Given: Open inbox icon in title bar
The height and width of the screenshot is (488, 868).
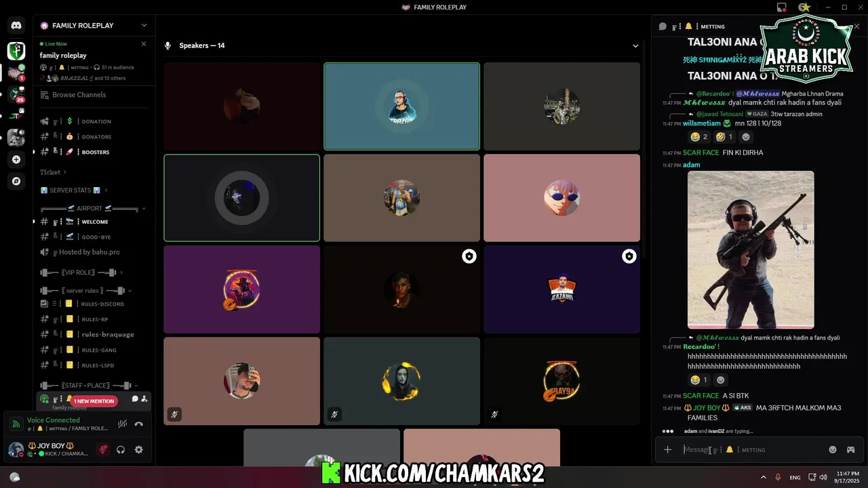Looking at the screenshot, I should [782, 7].
